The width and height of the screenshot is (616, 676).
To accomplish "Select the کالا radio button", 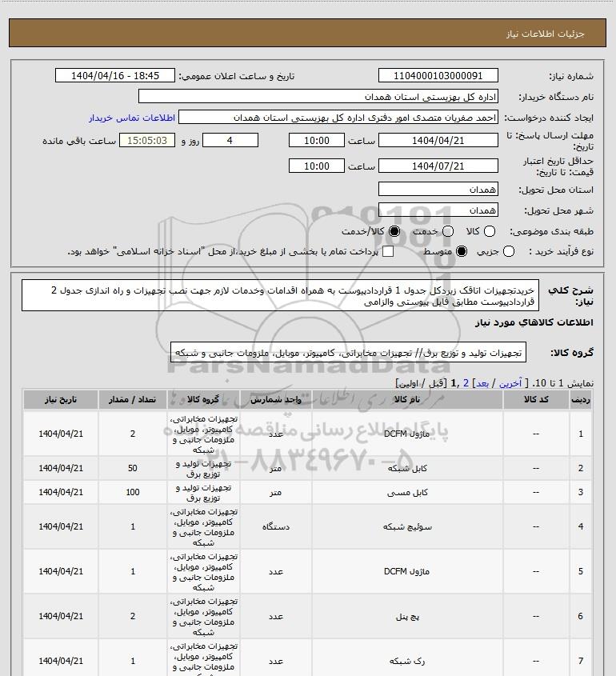I will [x=490, y=231].
